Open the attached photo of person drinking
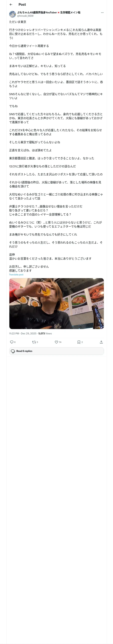113x644 pixels. [56, 303]
